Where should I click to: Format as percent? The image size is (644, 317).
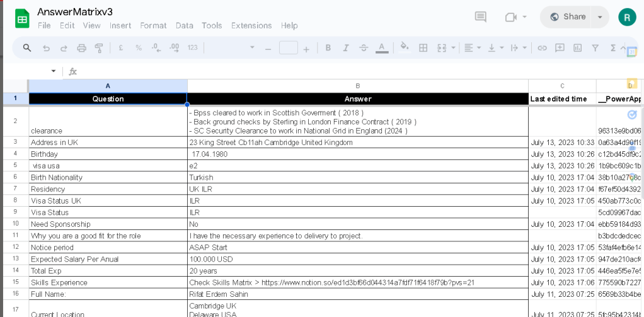(139, 48)
